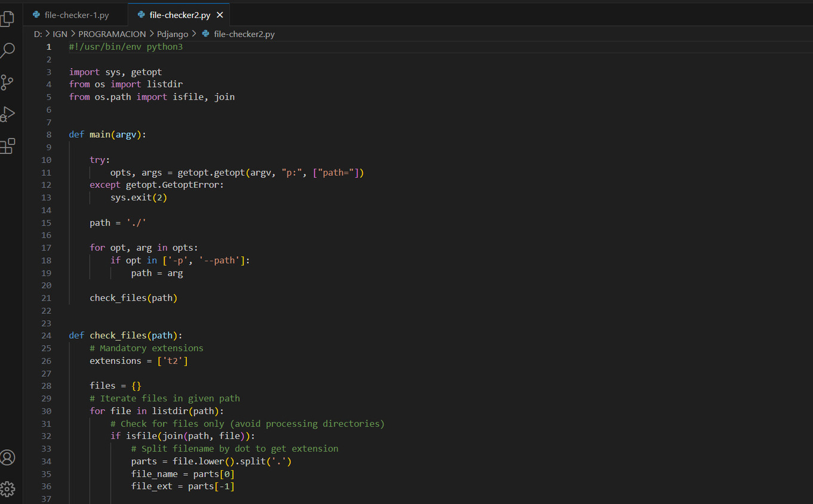The image size is (813, 504).
Task: Click the 'try:' keyword on line 10
Action: click(x=100, y=160)
